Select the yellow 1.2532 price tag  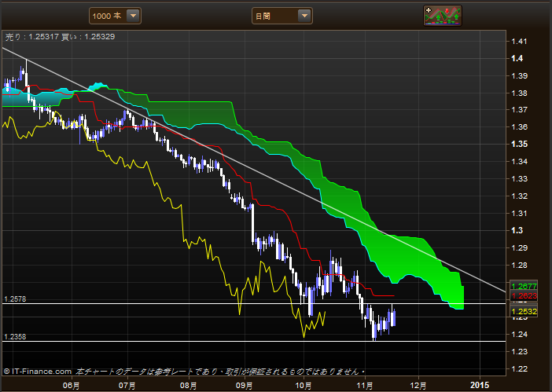tap(524, 312)
